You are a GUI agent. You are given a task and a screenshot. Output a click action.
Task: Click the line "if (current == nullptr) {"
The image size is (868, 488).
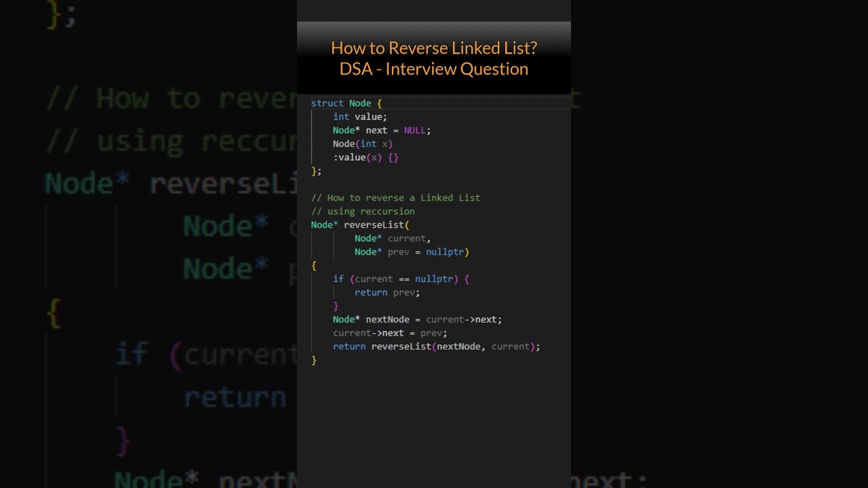click(x=401, y=279)
